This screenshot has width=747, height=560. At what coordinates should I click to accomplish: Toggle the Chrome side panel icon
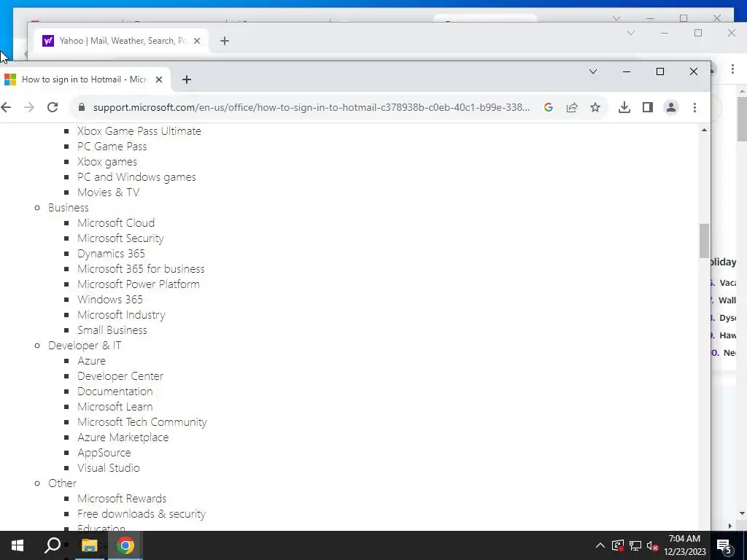coord(648,107)
